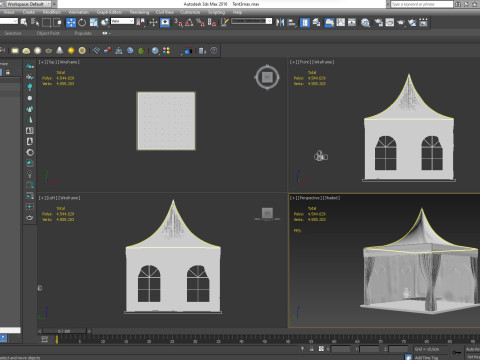Open the Curve Editor

(341, 22)
